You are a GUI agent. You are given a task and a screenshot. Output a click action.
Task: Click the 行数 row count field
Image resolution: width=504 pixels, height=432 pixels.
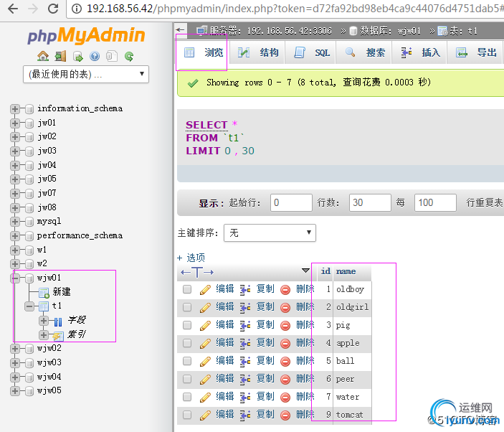pos(370,202)
